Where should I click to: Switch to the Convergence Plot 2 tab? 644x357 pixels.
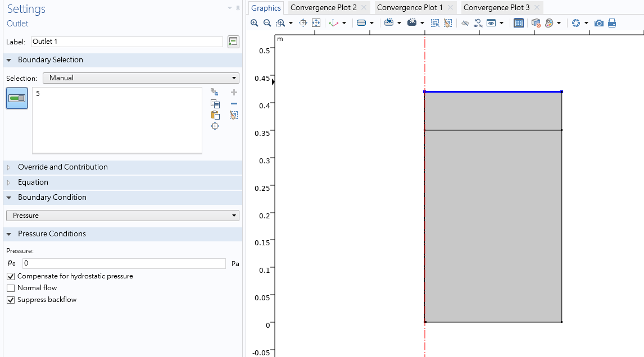tap(324, 7)
